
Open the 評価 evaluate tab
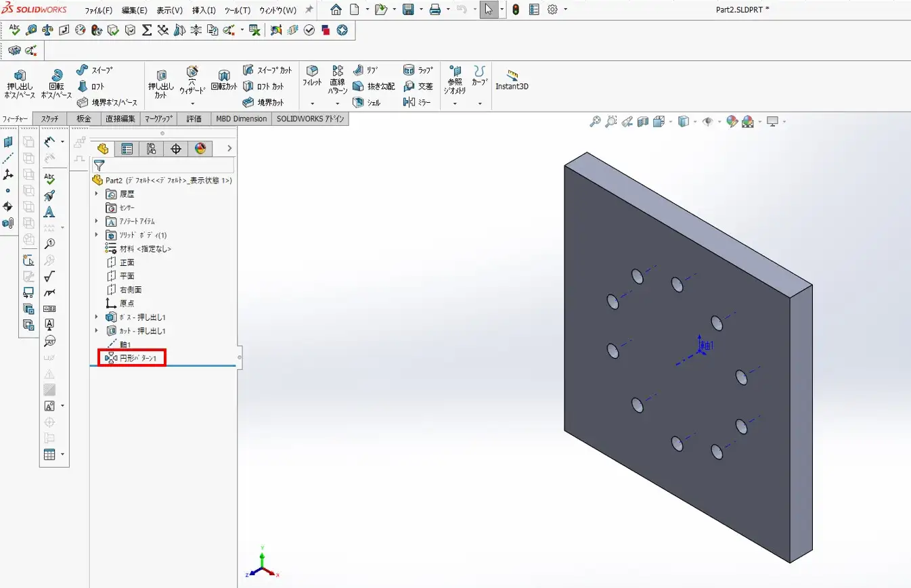(x=194, y=119)
